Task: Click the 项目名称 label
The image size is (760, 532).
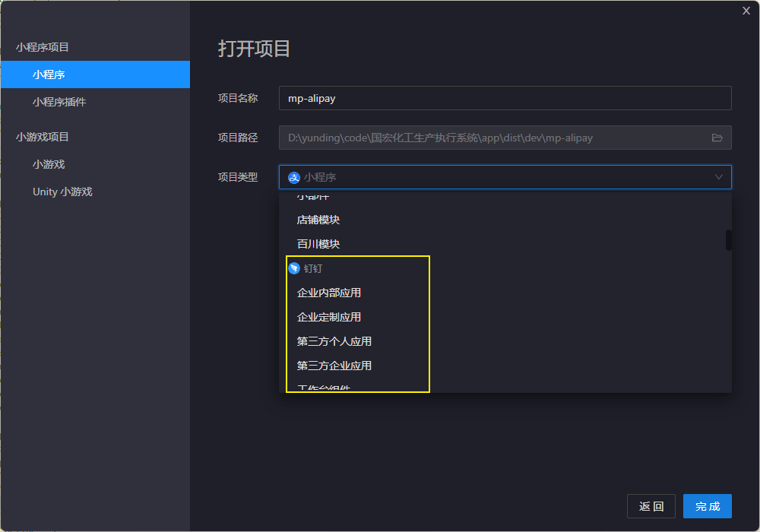Action: 237,98
